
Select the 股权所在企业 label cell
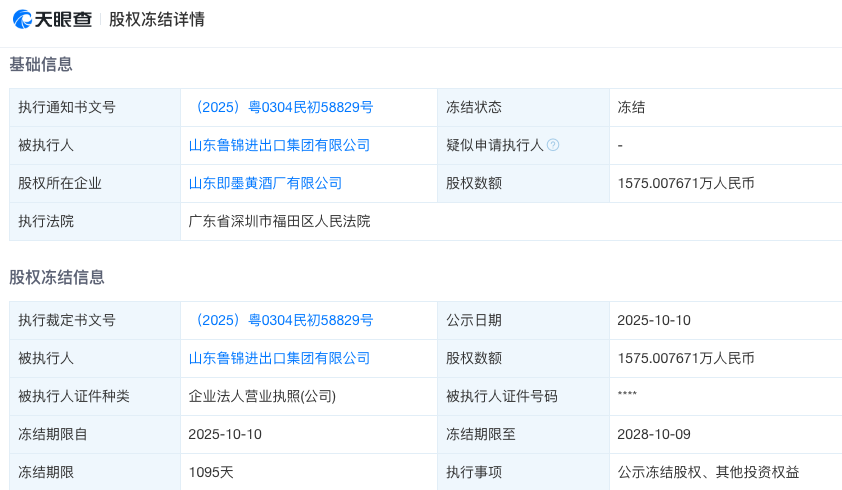click(95, 183)
